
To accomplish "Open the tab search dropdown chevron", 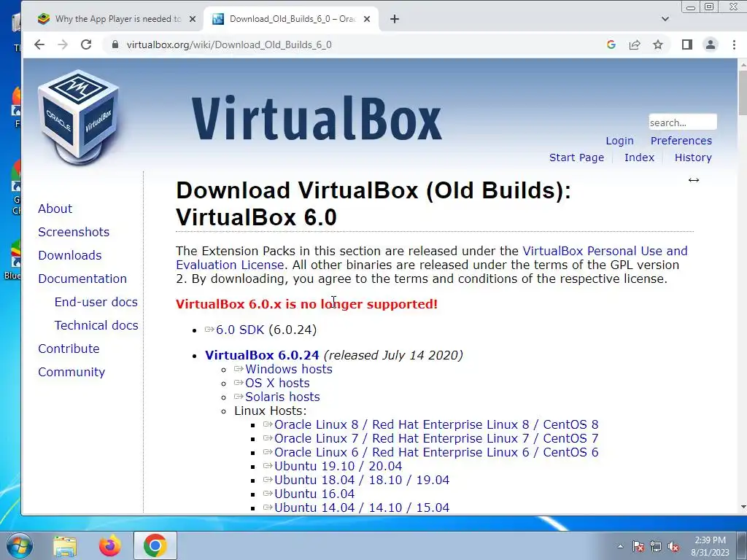I will (x=665, y=19).
